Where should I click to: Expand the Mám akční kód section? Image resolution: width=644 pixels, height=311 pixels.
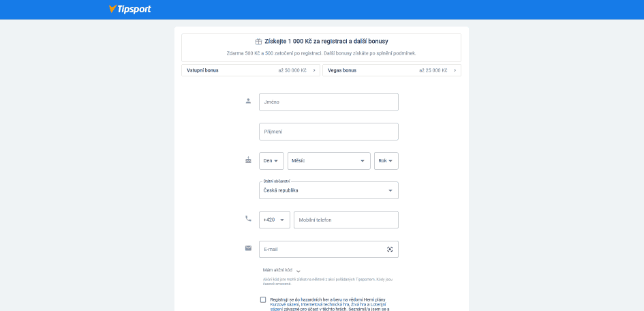(x=281, y=270)
